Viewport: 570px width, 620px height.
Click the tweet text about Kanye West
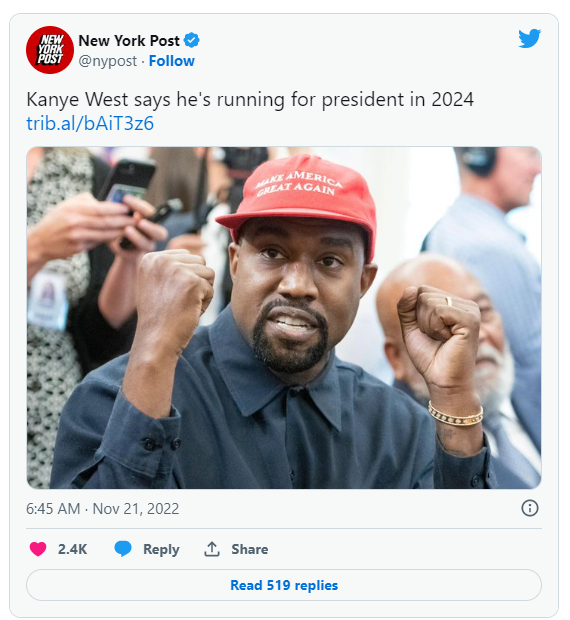[250, 99]
